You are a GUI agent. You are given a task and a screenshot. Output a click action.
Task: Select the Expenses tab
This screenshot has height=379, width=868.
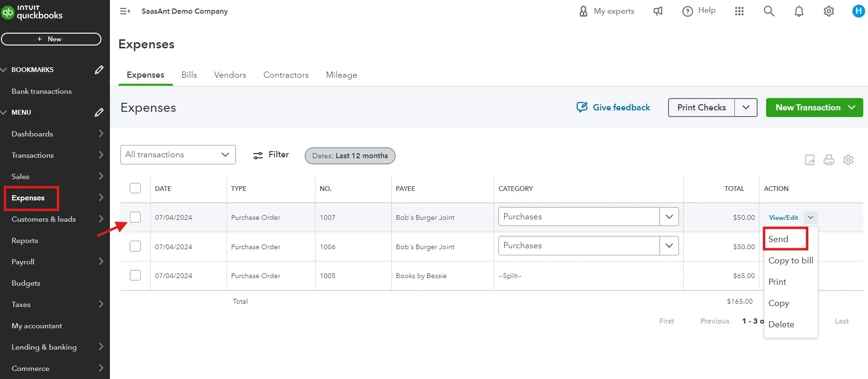[145, 75]
